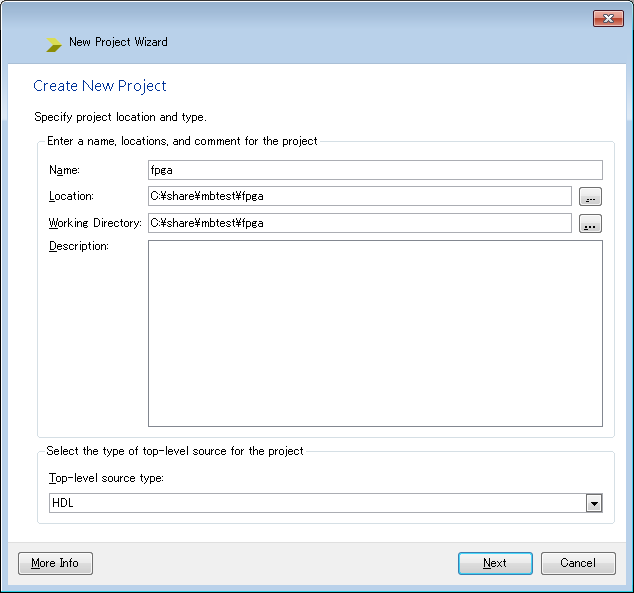This screenshot has width=634, height=593.
Task: Click the New Project Wizard logo icon
Action: click(x=53, y=43)
